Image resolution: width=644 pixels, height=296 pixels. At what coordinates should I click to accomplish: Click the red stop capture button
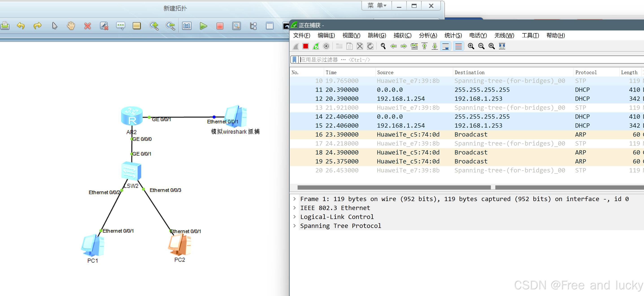point(305,46)
